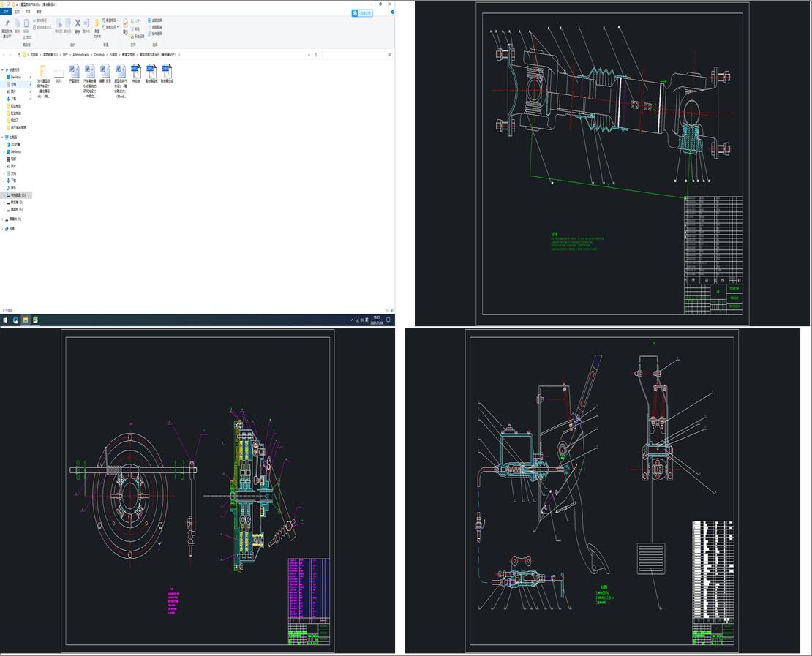The height and width of the screenshot is (656, 812).
Task: Click the Pin to Quick Access icon
Action: coord(7,24)
